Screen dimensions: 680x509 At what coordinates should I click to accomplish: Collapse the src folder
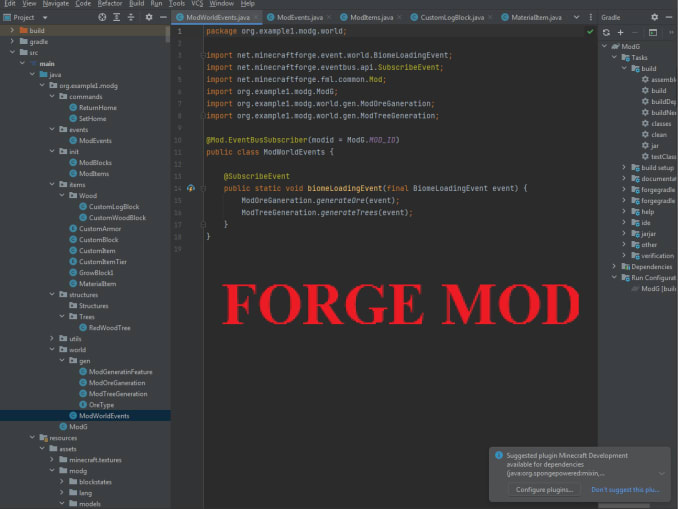click(12, 52)
